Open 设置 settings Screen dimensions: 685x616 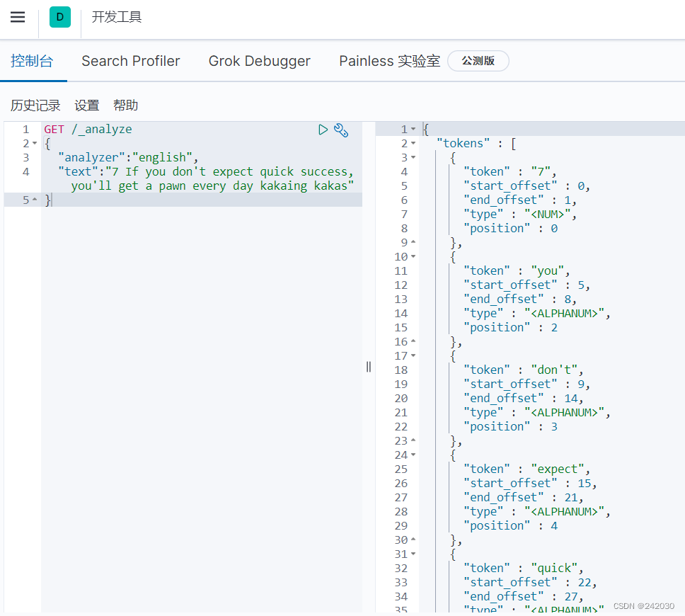point(87,105)
